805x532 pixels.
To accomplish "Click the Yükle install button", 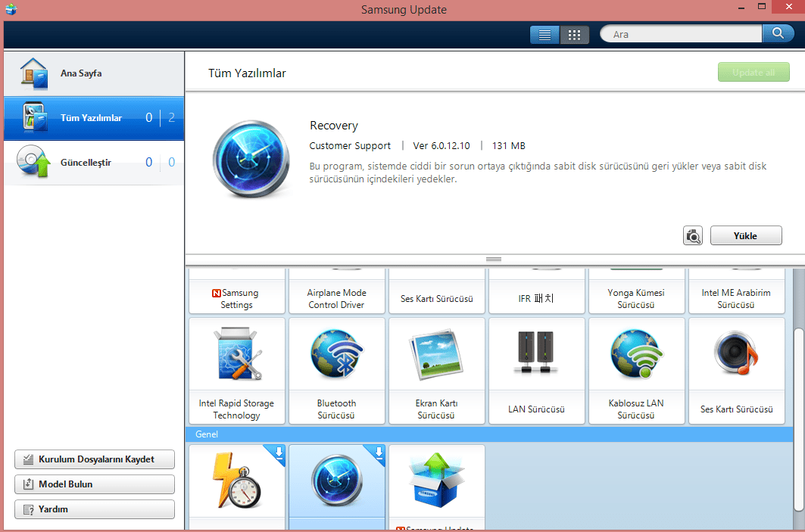I will point(745,235).
